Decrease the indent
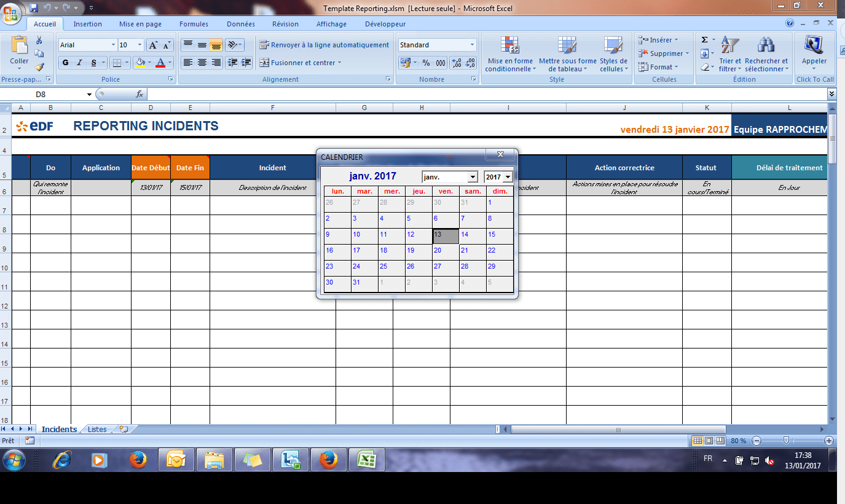 click(x=232, y=63)
